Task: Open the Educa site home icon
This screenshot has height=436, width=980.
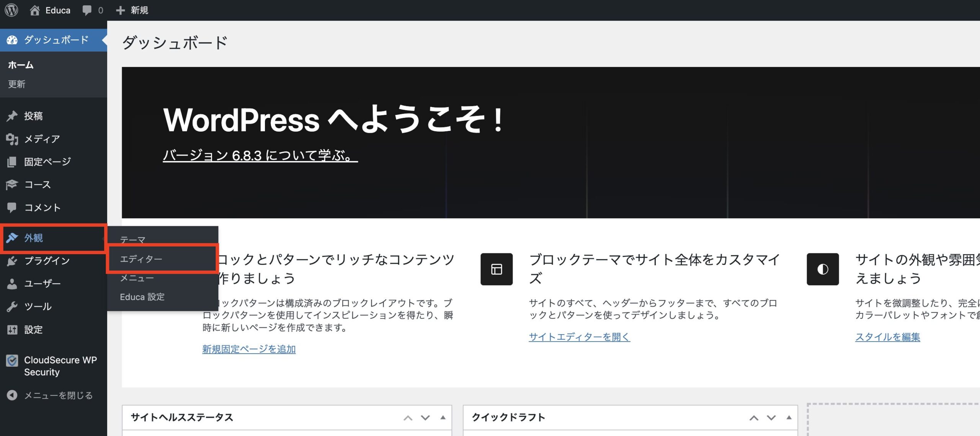Action: [34, 10]
